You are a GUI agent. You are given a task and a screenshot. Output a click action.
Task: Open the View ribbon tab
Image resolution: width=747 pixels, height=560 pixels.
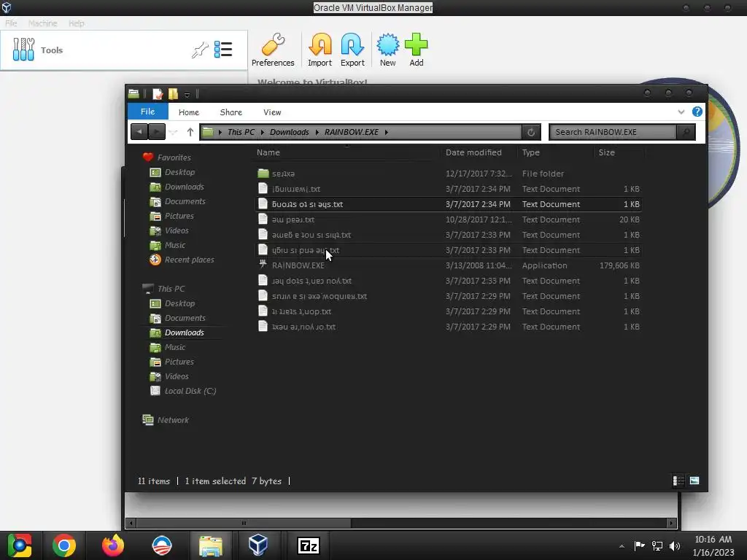click(x=272, y=112)
